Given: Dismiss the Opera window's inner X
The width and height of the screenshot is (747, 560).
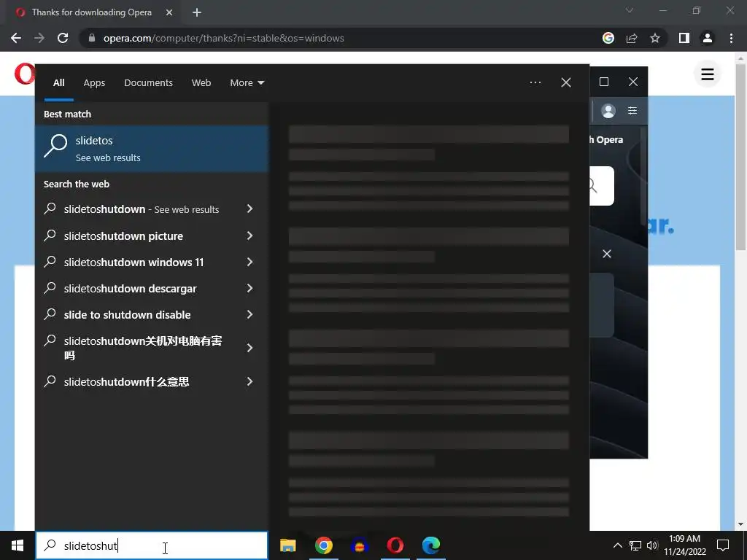Looking at the screenshot, I should point(606,254).
